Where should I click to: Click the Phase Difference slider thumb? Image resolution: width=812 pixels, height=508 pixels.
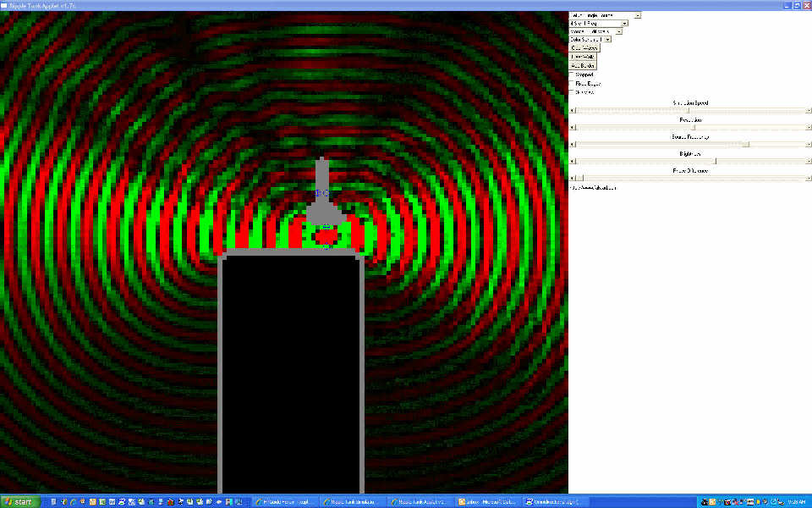[x=579, y=179]
